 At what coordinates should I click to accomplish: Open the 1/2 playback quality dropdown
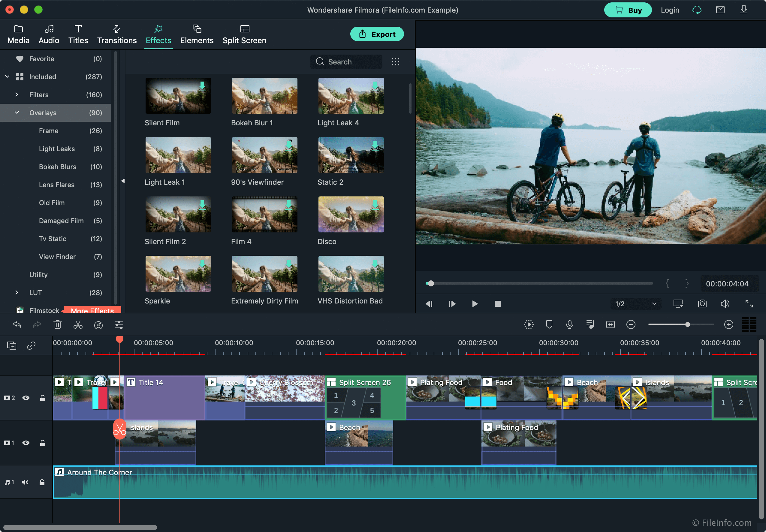[x=635, y=304]
